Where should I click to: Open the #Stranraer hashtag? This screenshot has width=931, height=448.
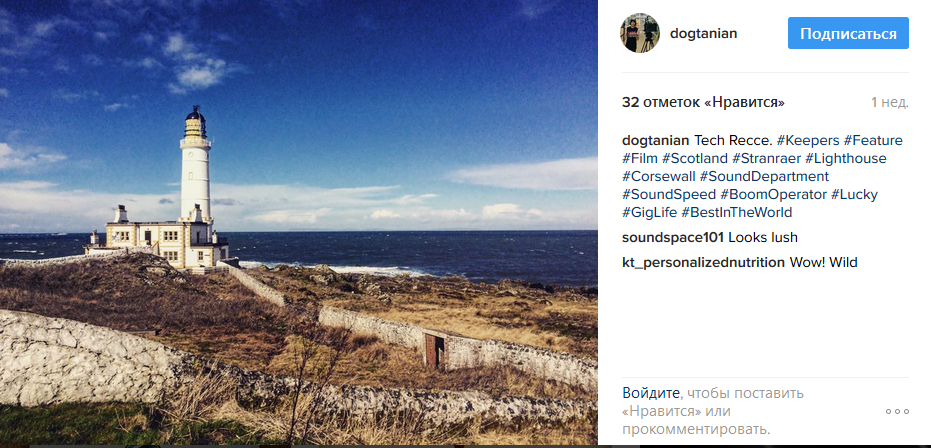pyautogui.click(x=767, y=158)
